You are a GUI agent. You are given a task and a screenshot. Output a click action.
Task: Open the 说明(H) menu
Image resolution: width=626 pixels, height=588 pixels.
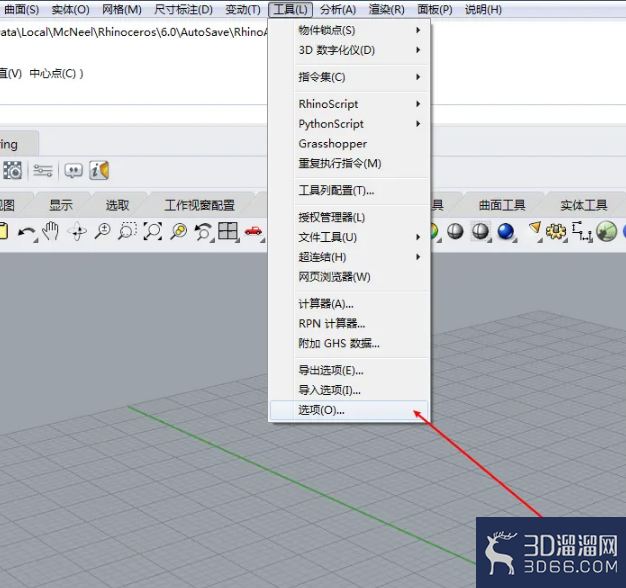coord(483,9)
